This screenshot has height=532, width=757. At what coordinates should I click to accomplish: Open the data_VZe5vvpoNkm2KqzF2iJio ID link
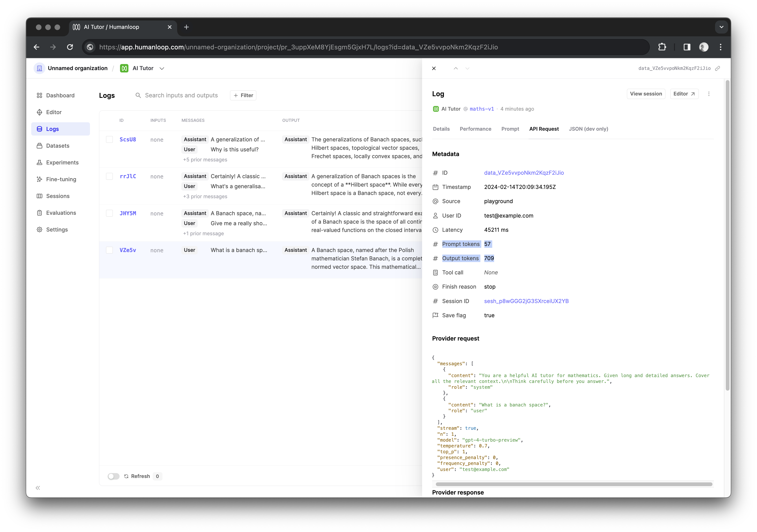tap(524, 173)
